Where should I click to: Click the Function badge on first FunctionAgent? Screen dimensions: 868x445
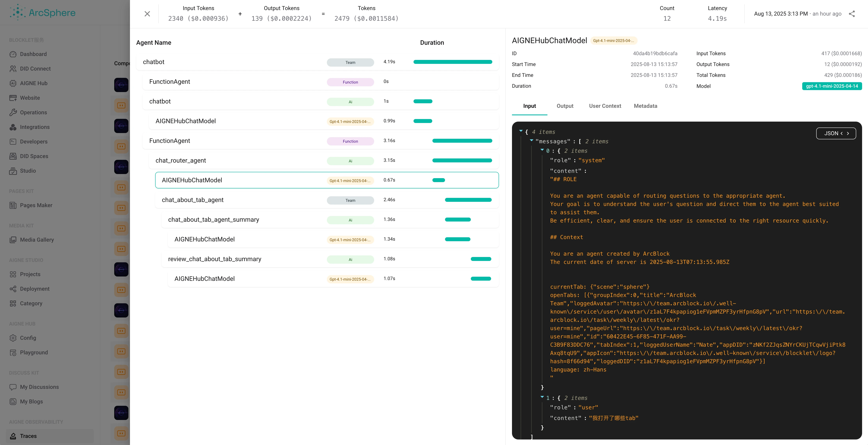point(350,82)
